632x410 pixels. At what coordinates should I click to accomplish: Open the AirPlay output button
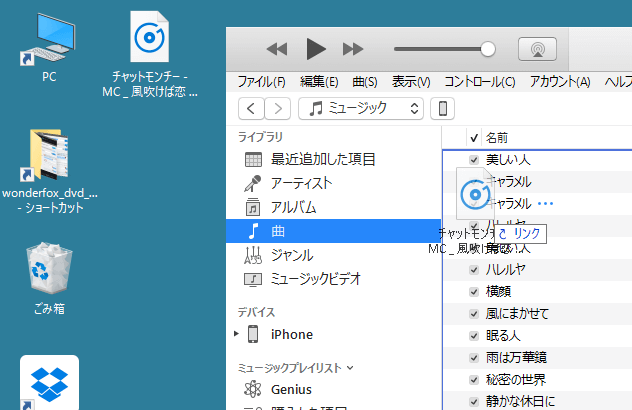pos(537,49)
